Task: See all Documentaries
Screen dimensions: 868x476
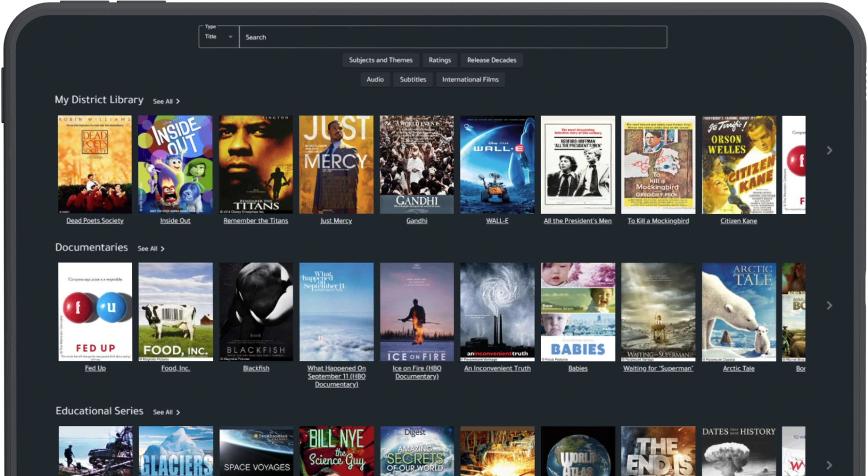Action: point(151,249)
